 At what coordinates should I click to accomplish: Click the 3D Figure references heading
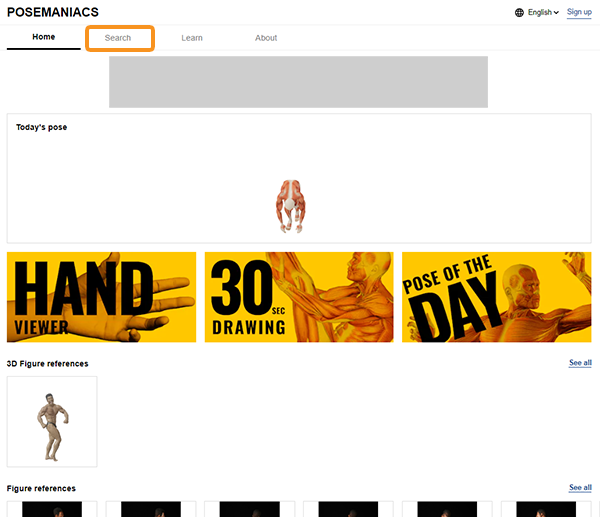[x=47, y=364]
